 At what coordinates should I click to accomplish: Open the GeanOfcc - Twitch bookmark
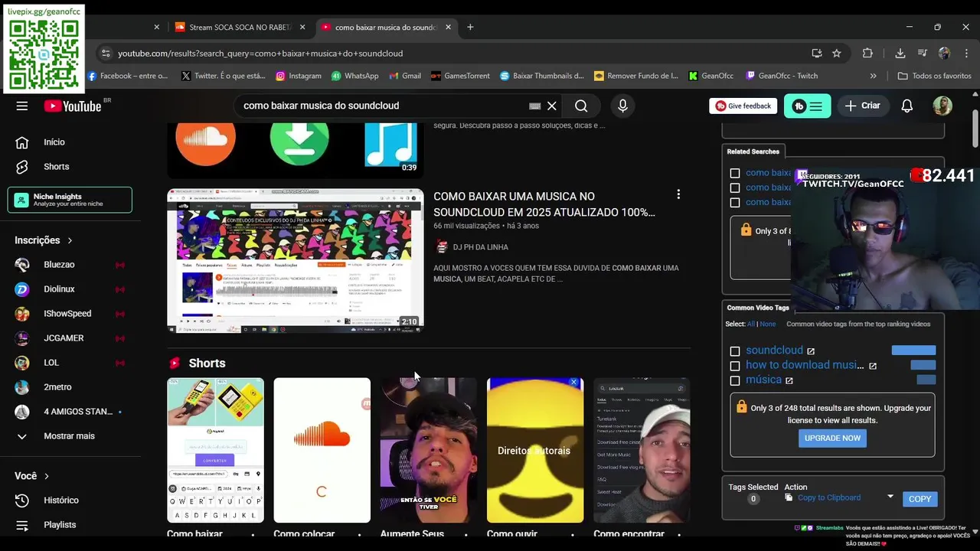[x=781, y=76]
